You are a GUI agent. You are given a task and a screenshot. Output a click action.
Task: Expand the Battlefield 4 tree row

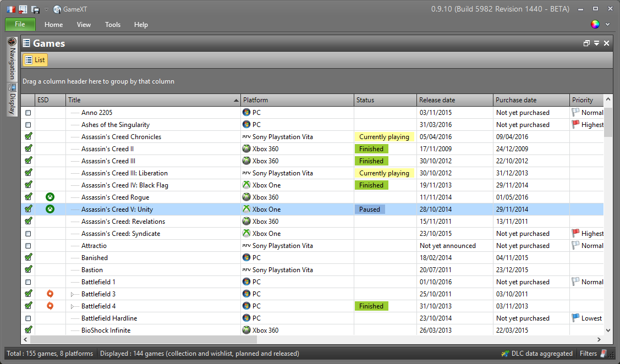pos(73,306)
